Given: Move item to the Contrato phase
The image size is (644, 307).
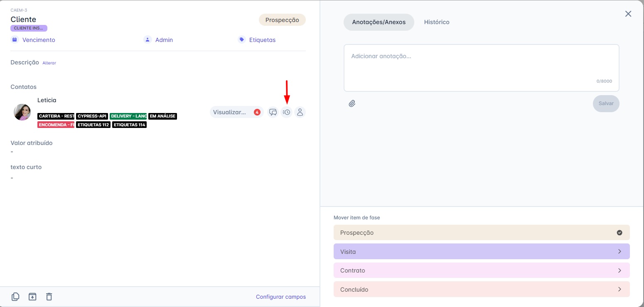Looking at the screenshot, I should [481, 270].
